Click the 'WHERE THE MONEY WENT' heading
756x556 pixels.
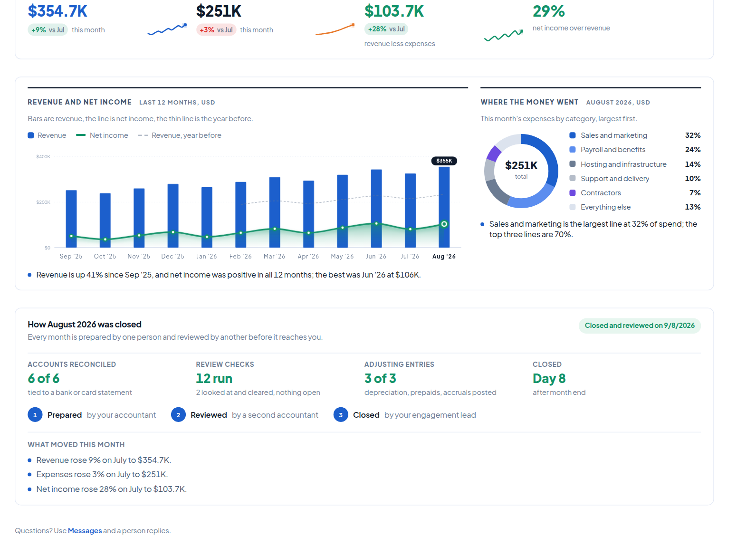tap(529, 102)
